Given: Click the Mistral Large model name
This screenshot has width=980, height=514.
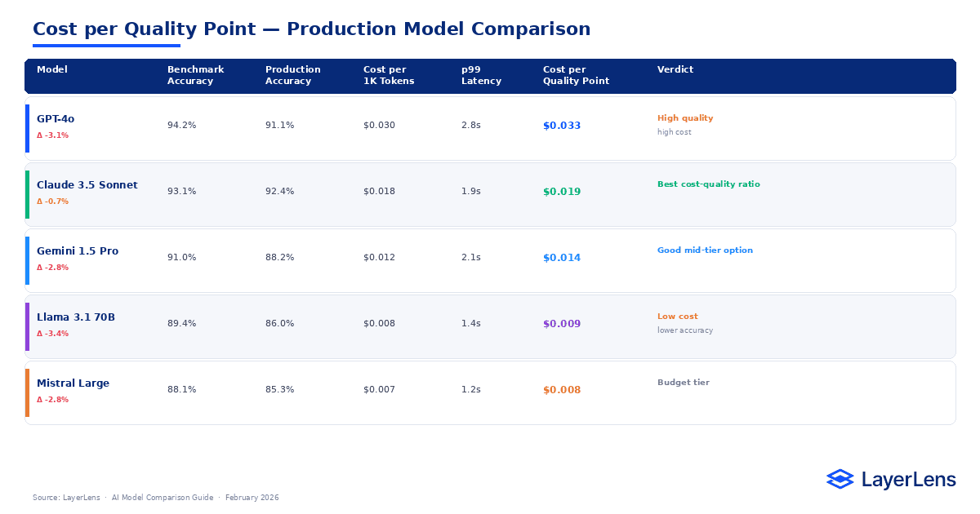Looking at the screenshot, I should [73, 383].
